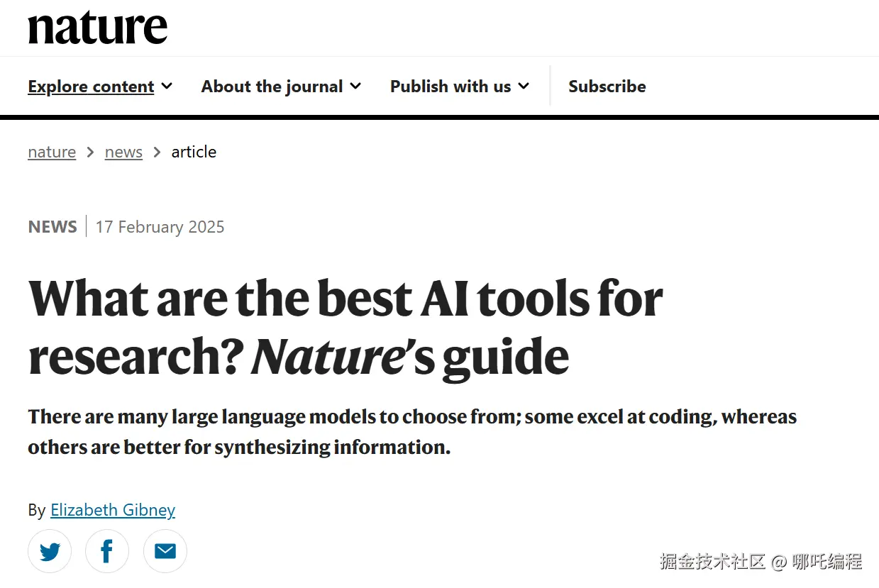Select the NEWS category label
Viewport: 879px width, 588px height.
pyautogui.click(x=52, y=227)
